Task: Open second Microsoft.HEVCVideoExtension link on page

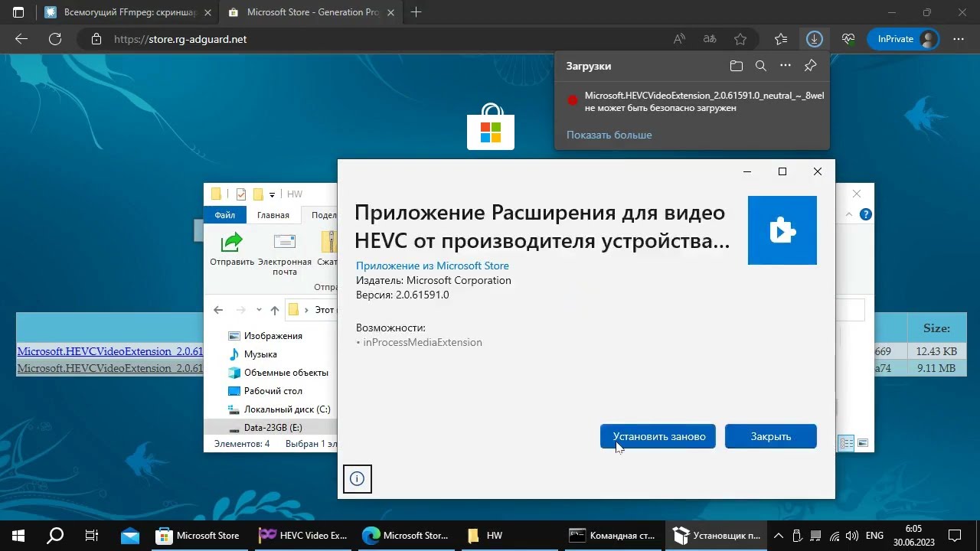Action: point(109,368)
